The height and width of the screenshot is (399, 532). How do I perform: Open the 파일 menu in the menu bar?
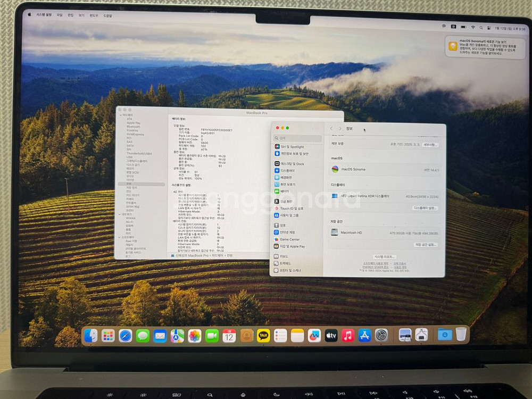pyautogui.click(x=60, y=15)
